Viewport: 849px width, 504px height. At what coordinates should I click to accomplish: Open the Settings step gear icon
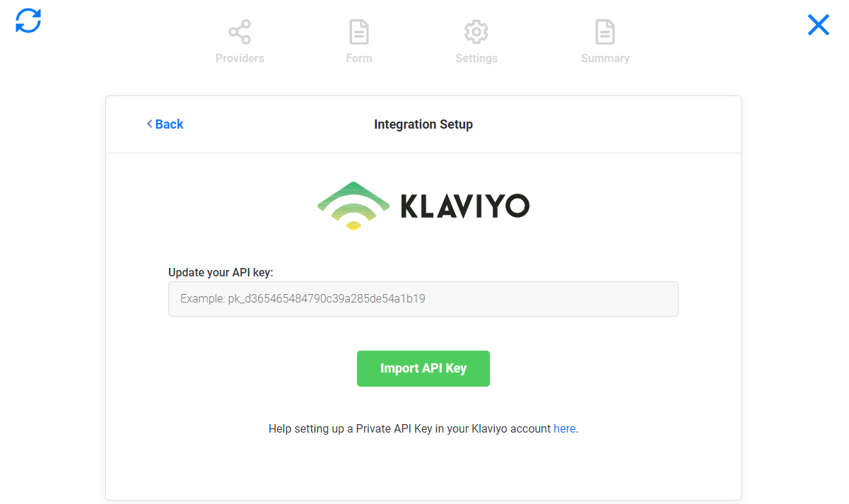click(476, 31)
